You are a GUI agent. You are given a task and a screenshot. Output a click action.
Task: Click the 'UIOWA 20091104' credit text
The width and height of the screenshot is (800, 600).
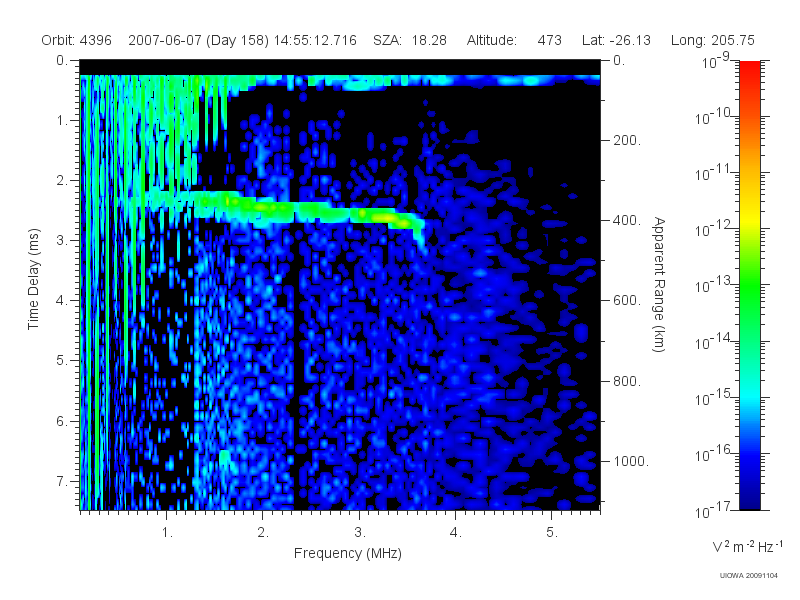[748, 576]
